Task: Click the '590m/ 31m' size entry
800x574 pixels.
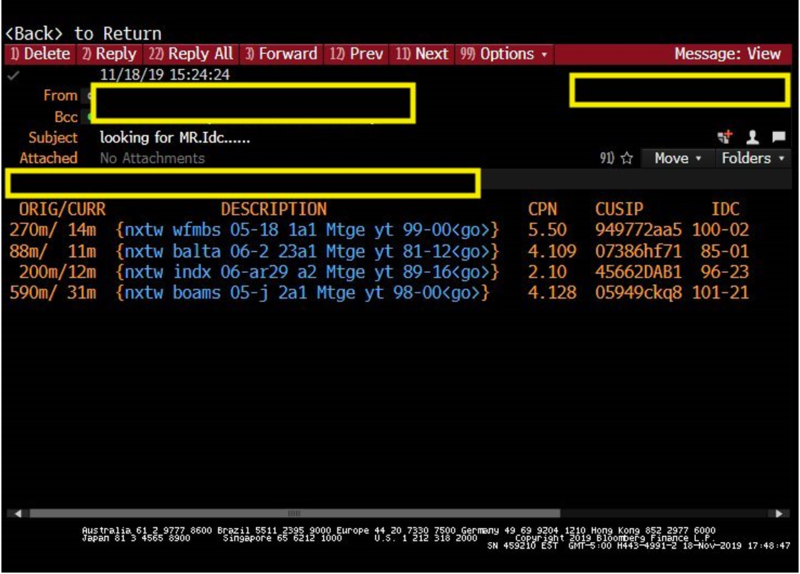Action: (53, 293)
